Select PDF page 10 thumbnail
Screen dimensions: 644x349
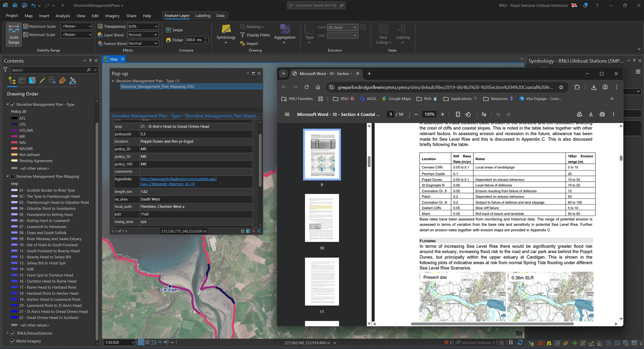click(x=322, y=218)
